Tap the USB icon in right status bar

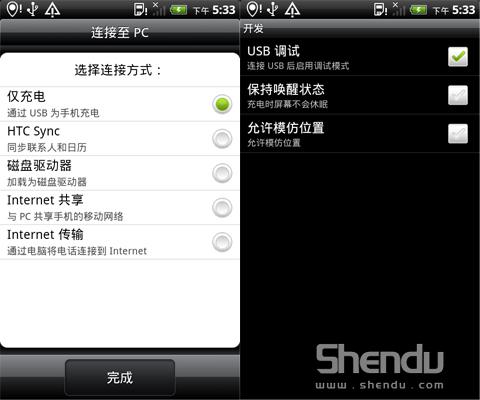point(273,9)
